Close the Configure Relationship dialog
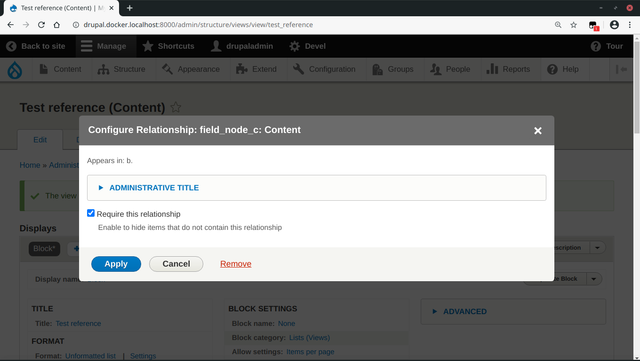Viewport: 640px width, 361px height. [538, 131]
